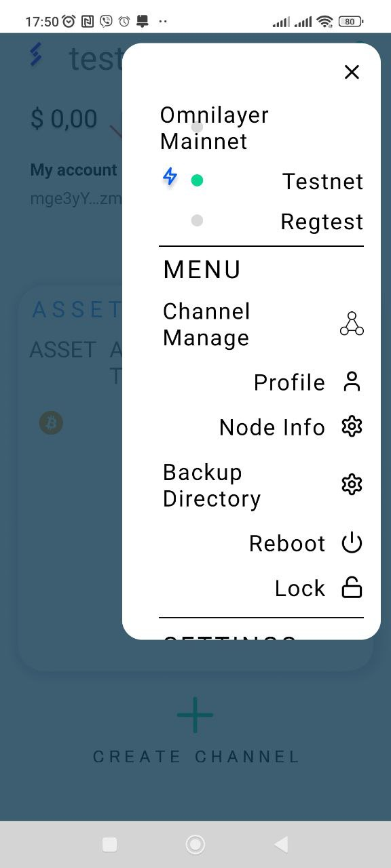Keep Testnet selected via its green indicator
Screen dimensions: 391x868
(197, 180)
